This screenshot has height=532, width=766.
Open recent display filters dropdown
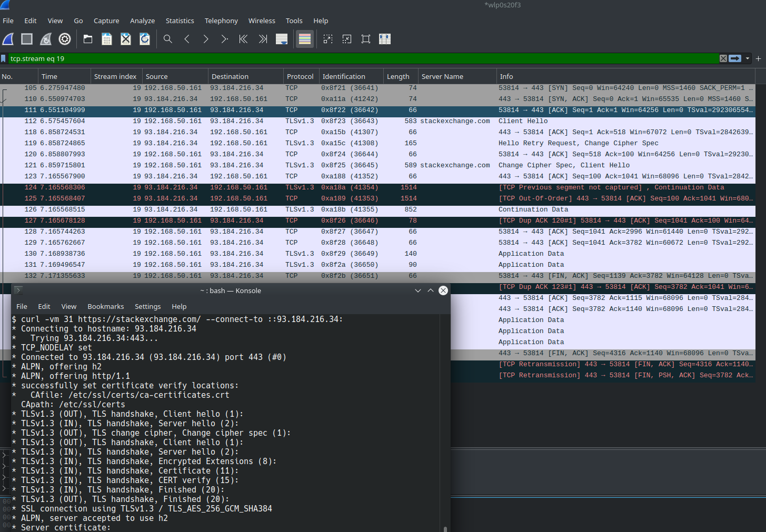point(748,58)
